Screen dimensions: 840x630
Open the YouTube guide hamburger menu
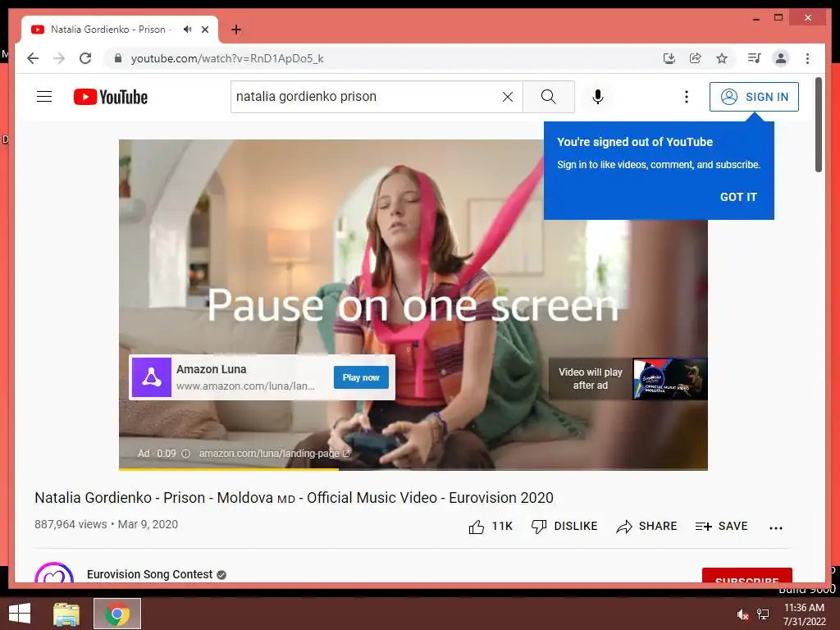click(x=44, y=97)
